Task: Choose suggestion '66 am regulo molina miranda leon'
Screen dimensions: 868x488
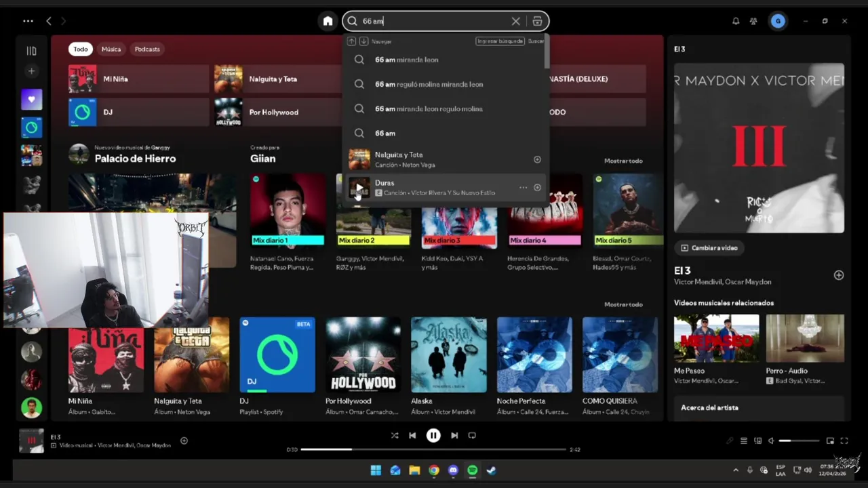Action: (x=445, y=84)
